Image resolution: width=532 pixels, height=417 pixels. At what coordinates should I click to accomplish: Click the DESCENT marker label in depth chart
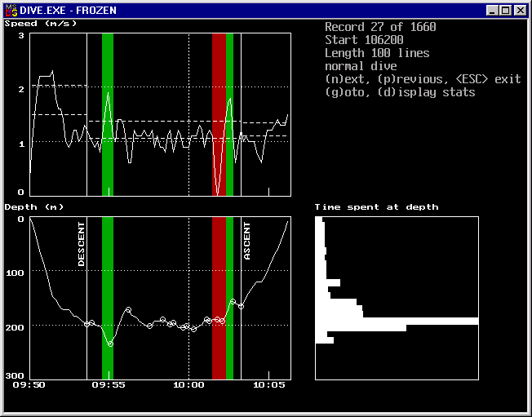pos(81,244)
